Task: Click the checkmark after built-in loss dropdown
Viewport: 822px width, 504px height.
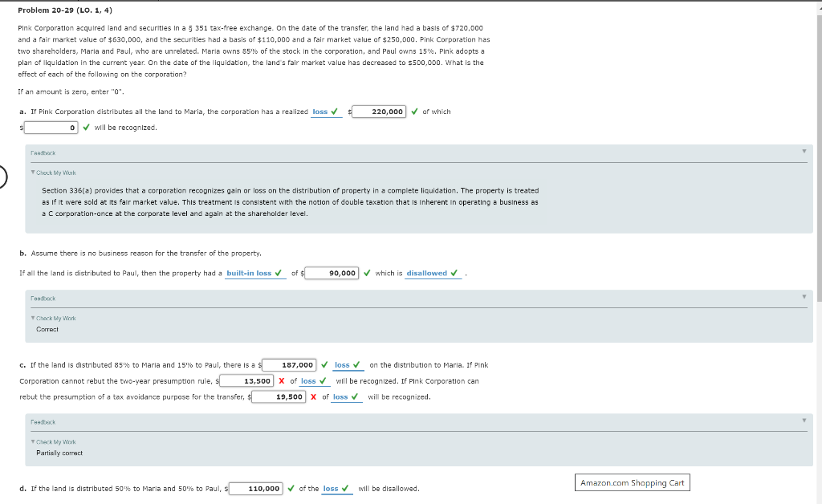Action: [278, 273]
